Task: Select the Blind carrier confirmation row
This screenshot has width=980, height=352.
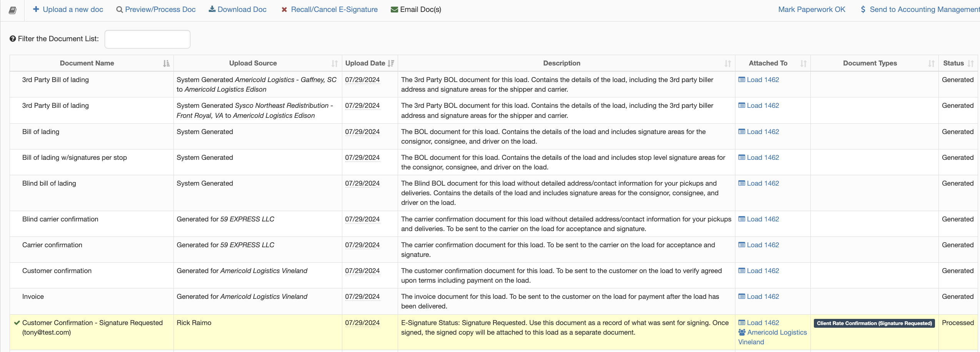Action: coord(493,224)
